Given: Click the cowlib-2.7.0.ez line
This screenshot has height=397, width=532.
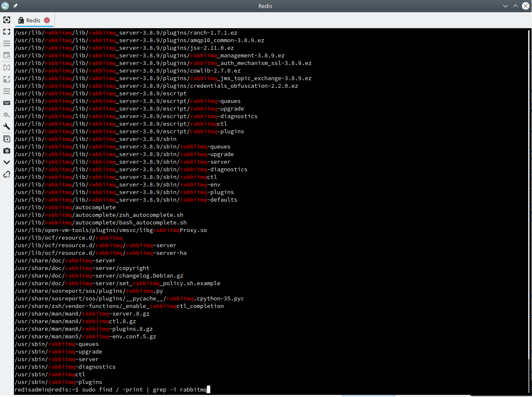Looking at the screenshot, I should 128,70.
